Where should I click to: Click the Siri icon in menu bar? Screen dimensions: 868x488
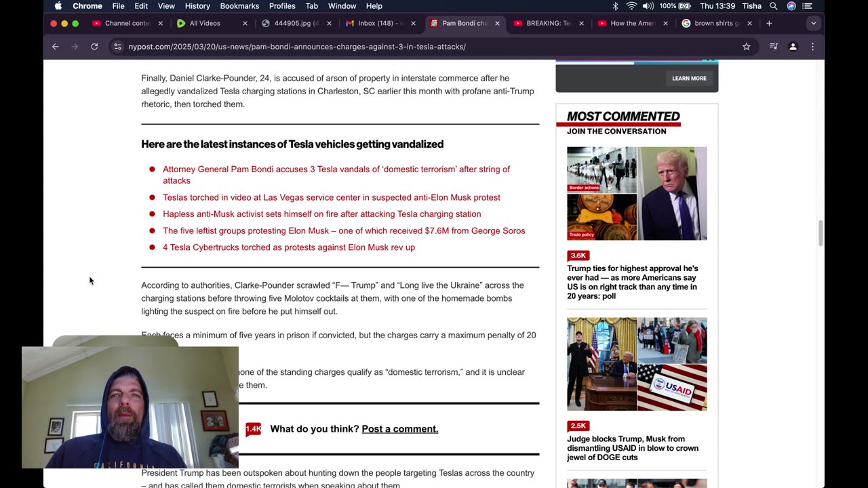[791, 6]
